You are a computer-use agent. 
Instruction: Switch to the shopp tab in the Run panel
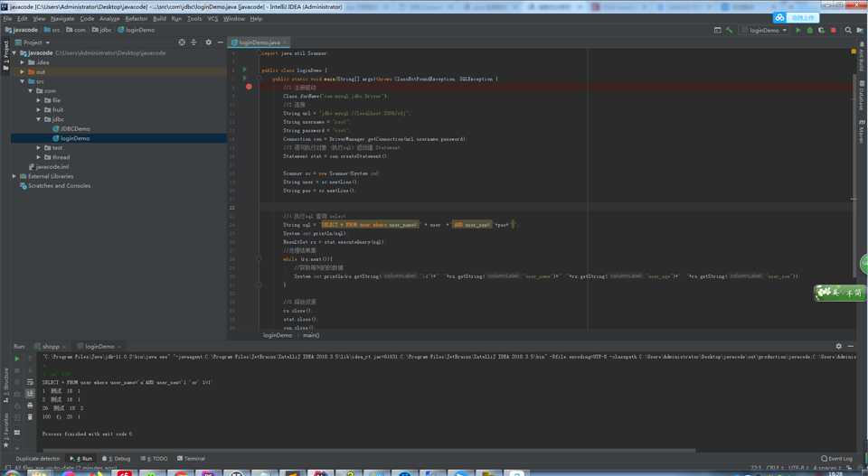tap(51, 346)
